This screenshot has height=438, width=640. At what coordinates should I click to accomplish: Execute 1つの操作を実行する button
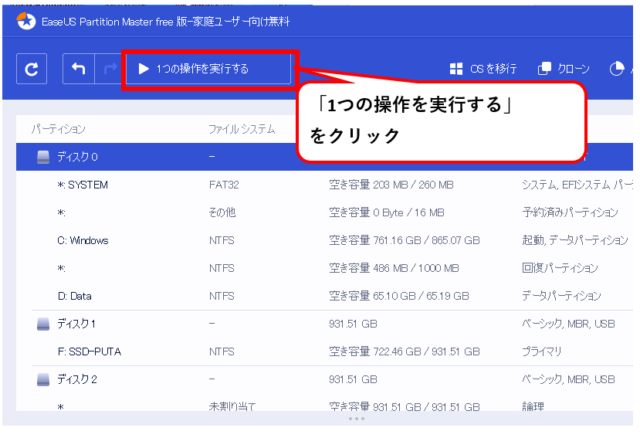209,69
